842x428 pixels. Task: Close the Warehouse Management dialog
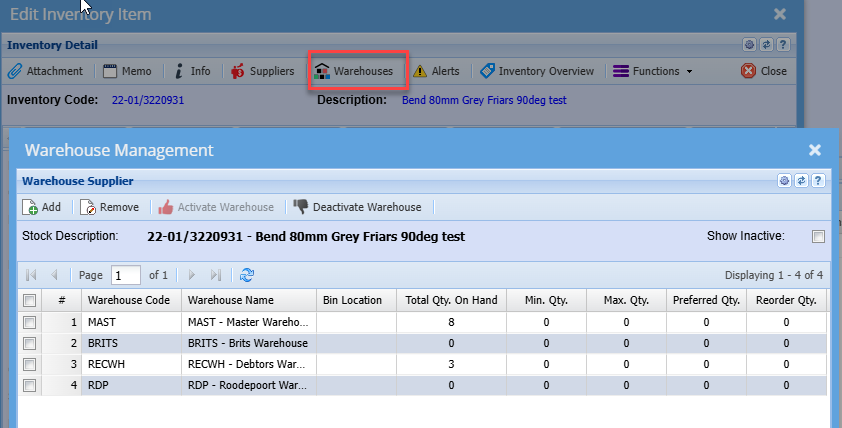click(x=815, y=150)
